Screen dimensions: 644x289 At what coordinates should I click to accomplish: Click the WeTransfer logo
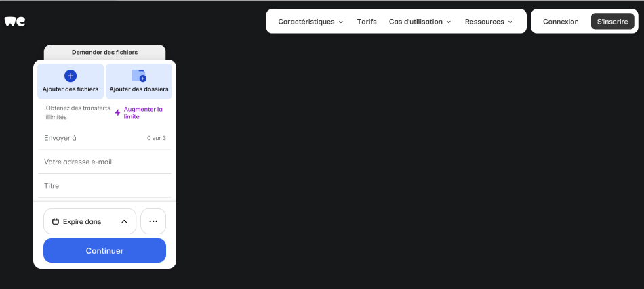click(15, 21)
